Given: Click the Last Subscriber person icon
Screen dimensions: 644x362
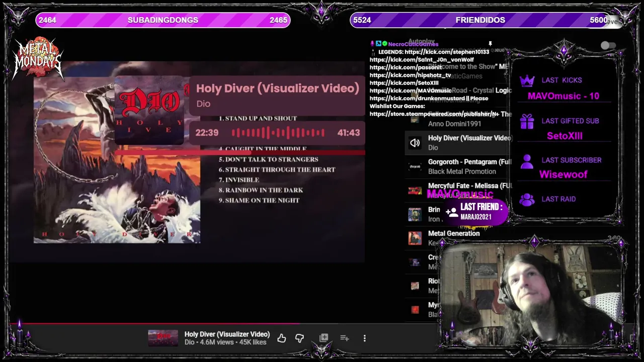Looking at the screenshot, I should [527, 161].
